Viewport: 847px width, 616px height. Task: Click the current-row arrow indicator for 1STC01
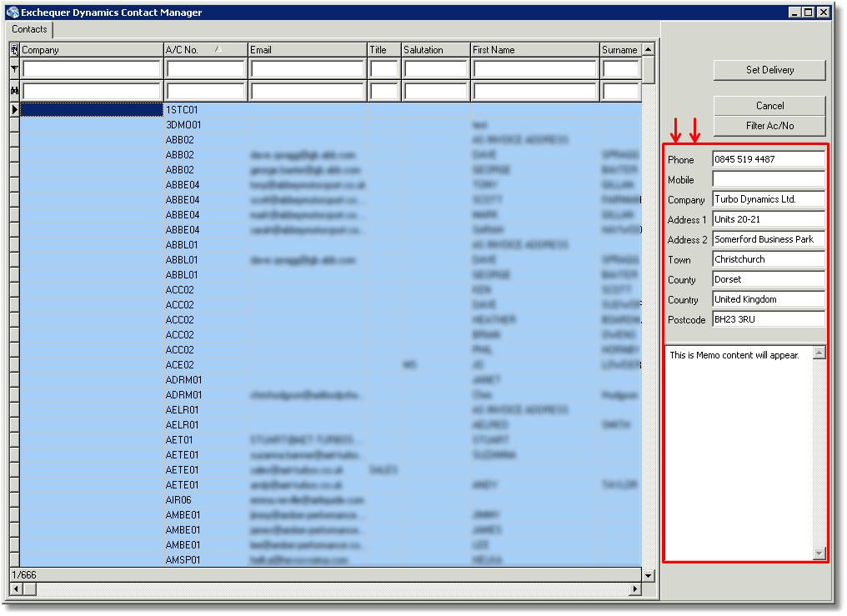click(x=14, y=109)
